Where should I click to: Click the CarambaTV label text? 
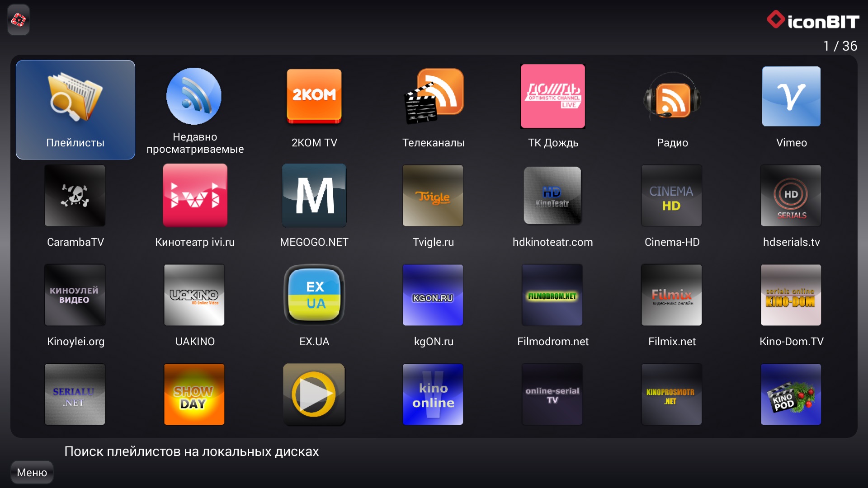coord(75,242)
